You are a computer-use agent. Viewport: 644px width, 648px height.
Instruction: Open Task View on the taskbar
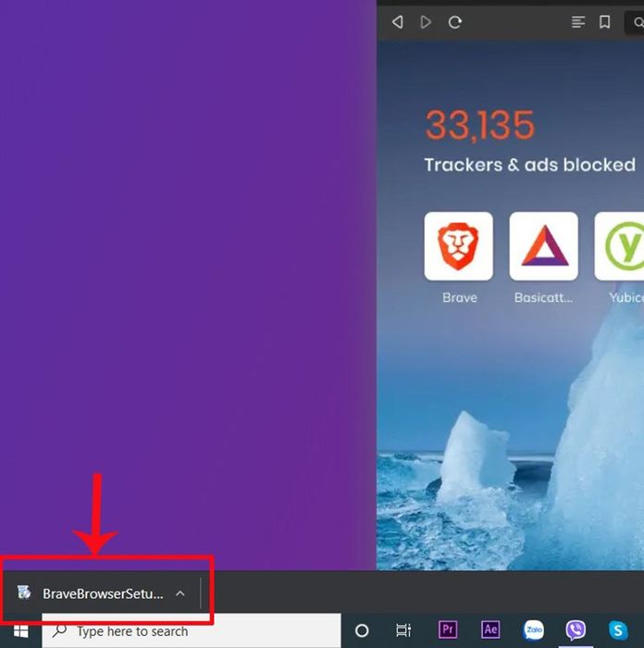pyautogui.click(x=403, y=630)
